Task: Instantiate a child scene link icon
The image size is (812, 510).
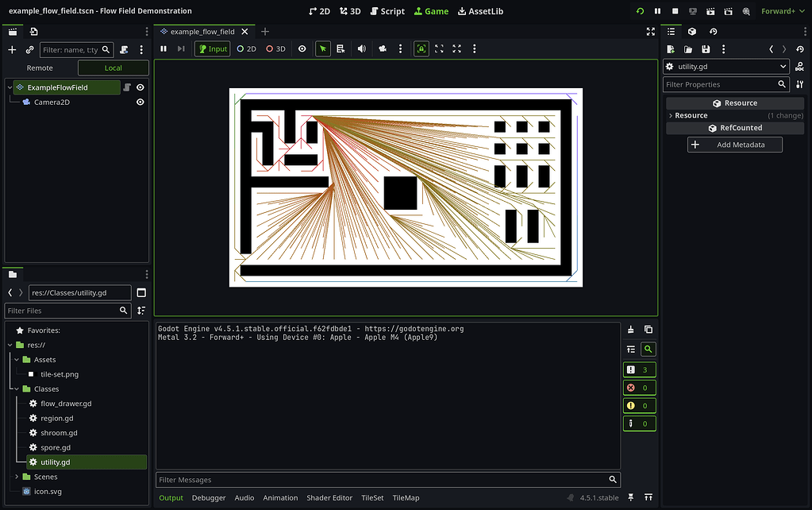Action: click(29, 50)
